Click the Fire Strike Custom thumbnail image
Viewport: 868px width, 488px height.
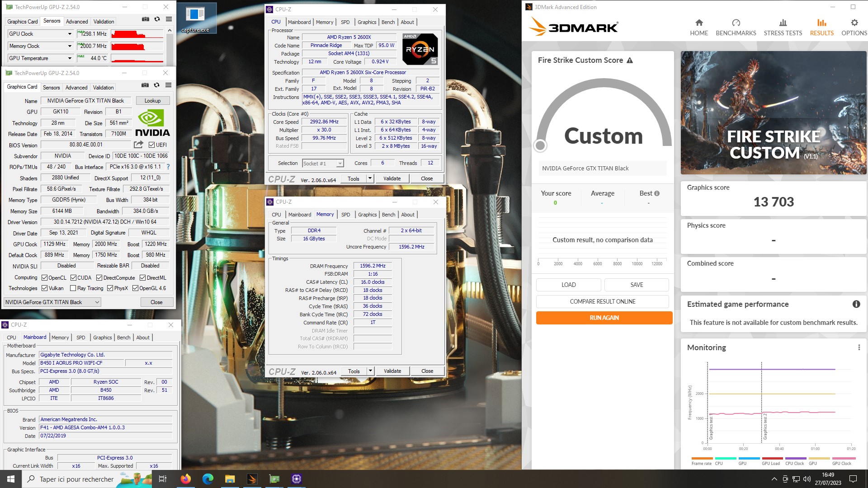tap(774, 113)
